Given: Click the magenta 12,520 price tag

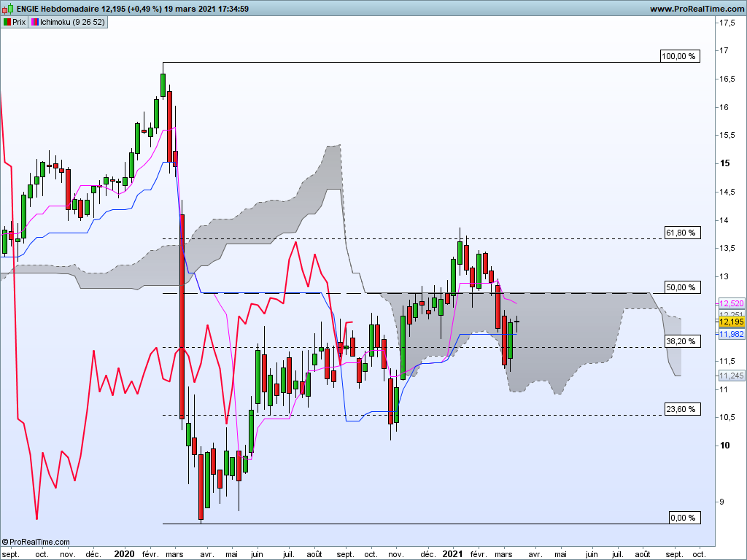Looking at the screenshot, I should click(x=731, y=304).
